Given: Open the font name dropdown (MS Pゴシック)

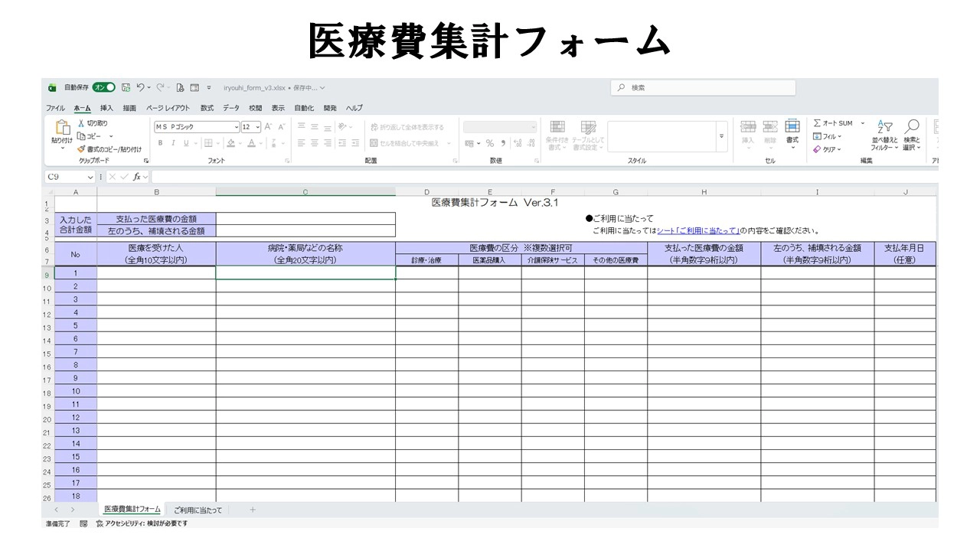Looking at the screenshot, I should point(237,127).
